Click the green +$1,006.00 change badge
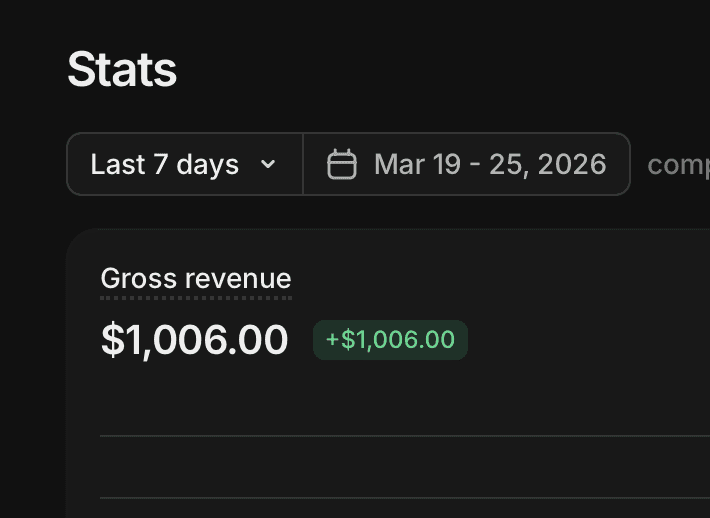This screenshot has height=518, width=710. coord(390,340)
